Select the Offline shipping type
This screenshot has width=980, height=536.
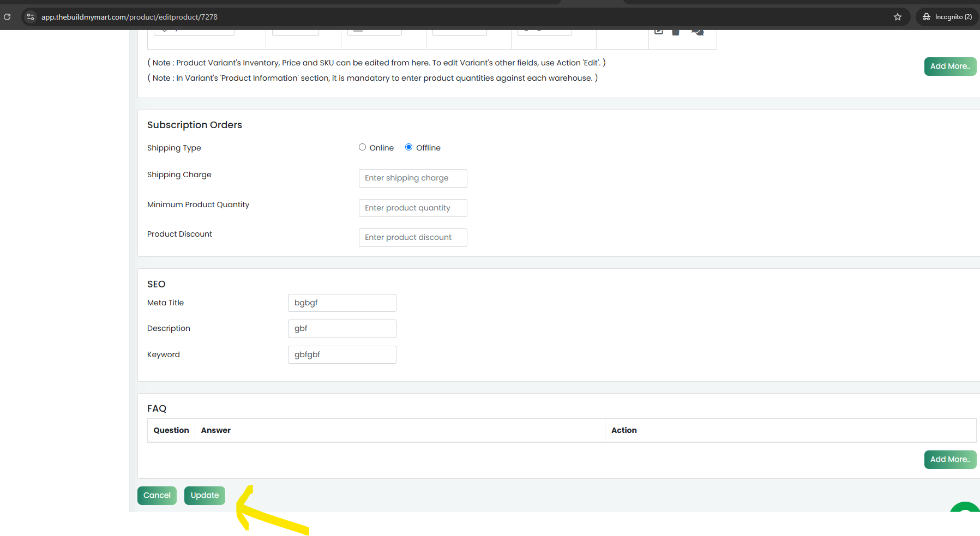[408, 147]
